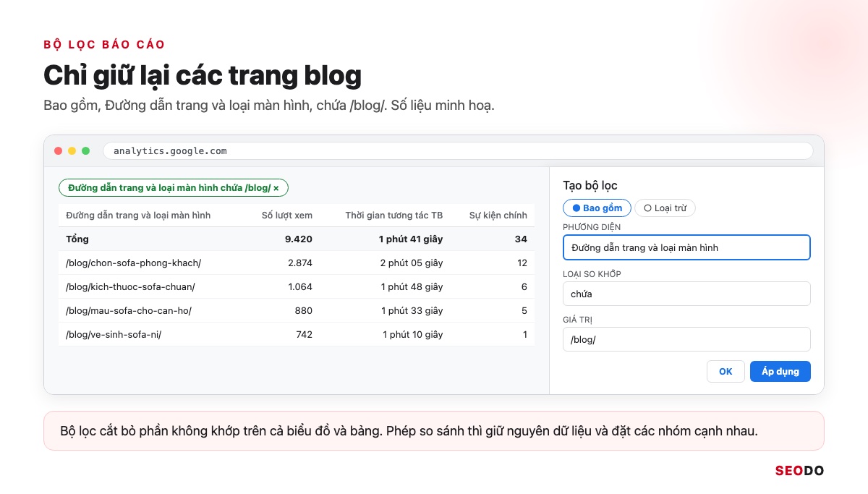Click the Đường dẫn trang column header
The image size is (868, 494).
point(138,215)
